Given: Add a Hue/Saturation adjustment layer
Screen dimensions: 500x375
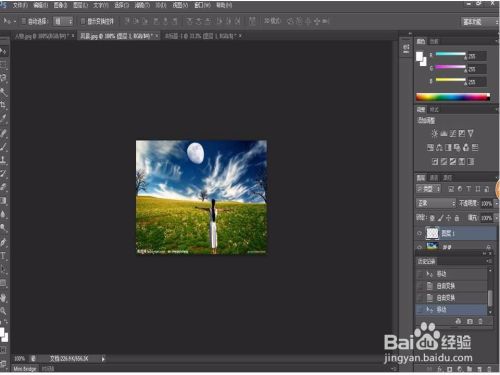Looking at the screenshot, I should 430,148.
